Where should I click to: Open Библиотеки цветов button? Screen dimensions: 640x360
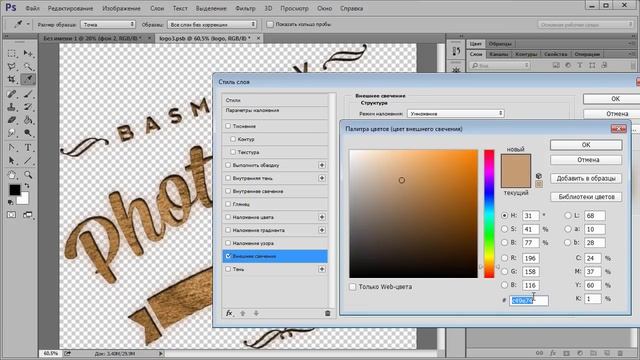click(586, 197)
